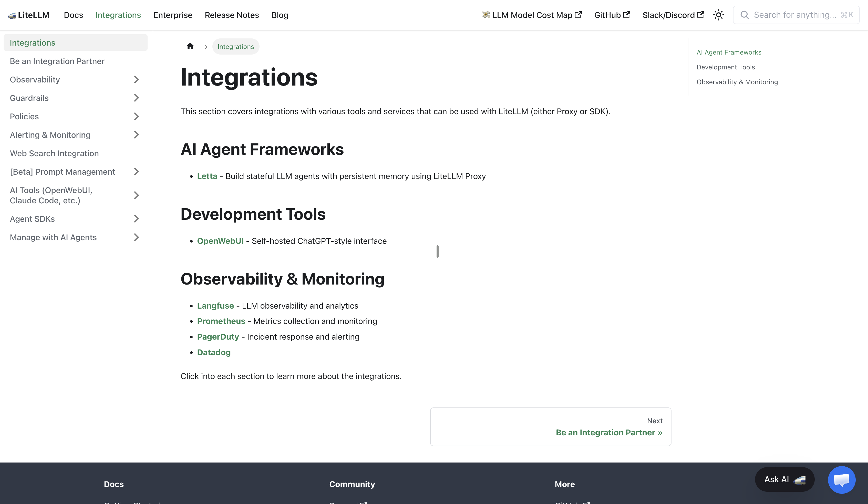Image resolution: width=868 pixels, height=504 pixels.
Task: Click the home breadcrumb icon
Action: 190,46
